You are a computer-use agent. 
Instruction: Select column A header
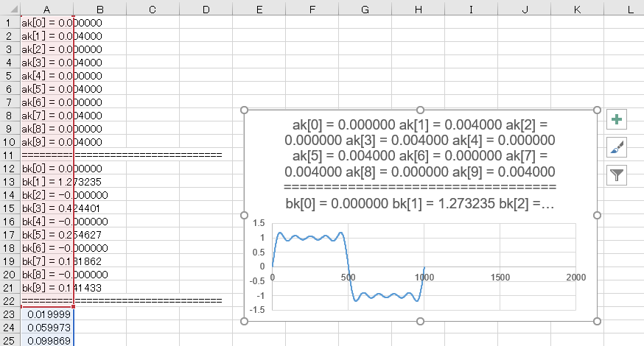pos(46,8)
